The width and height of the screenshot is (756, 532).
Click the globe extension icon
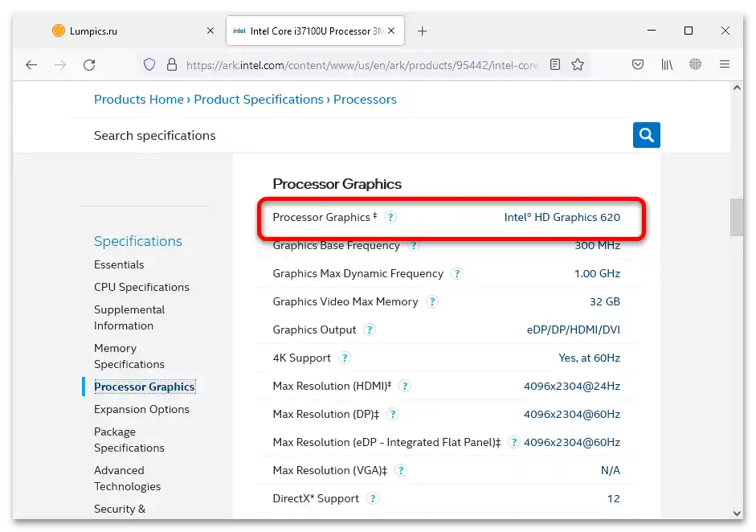click(695, 63)
